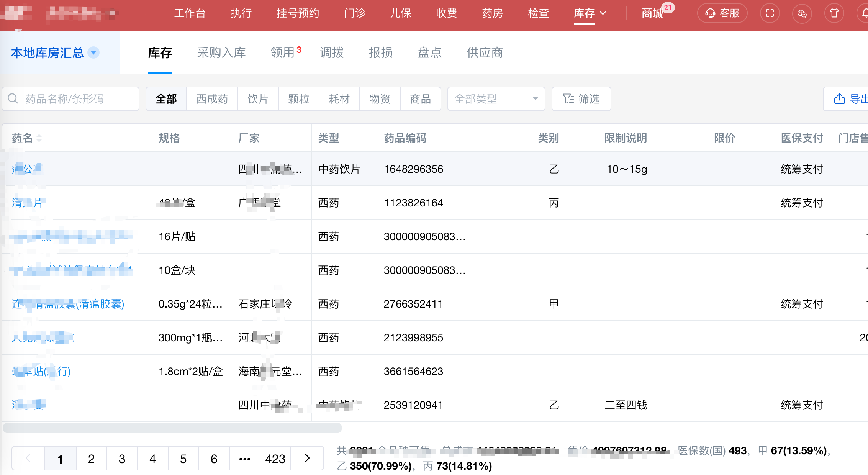Open 药房 in top navigation
The image size is (868, 475).
[x=493, y=13]
